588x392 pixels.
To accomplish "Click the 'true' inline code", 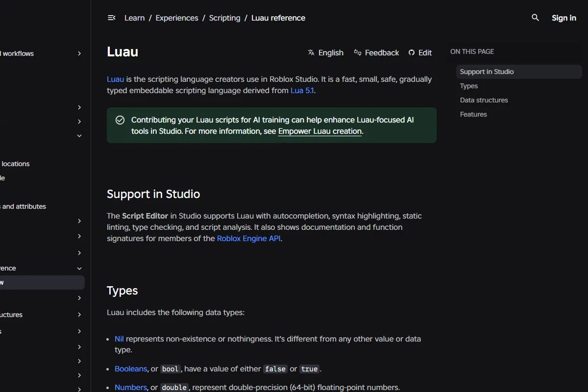I will pyautogui.click(x=309, y=369).
